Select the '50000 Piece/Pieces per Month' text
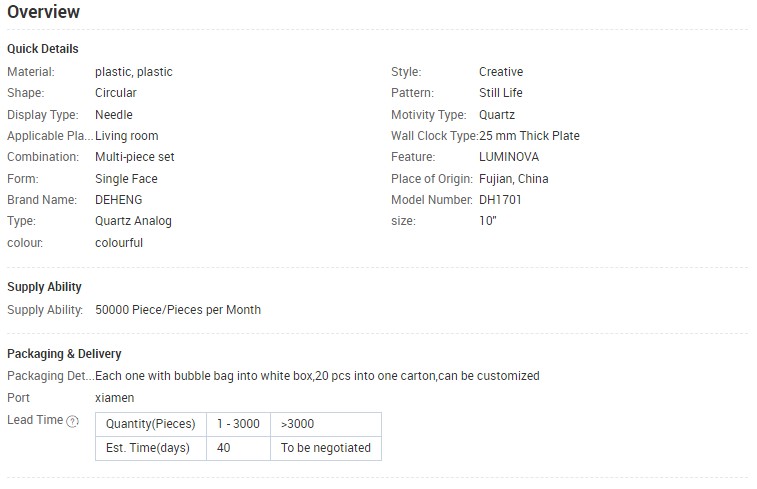757x489 pixels. (x=178, y=309)
